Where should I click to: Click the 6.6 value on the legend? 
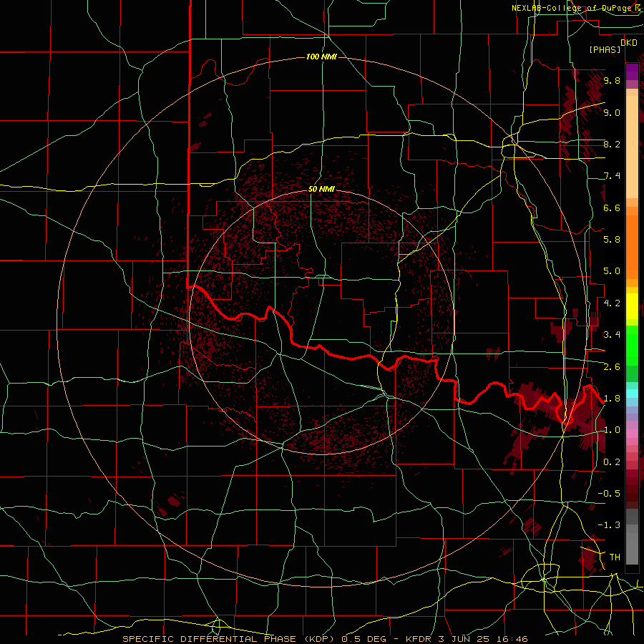tap(612, 208)
